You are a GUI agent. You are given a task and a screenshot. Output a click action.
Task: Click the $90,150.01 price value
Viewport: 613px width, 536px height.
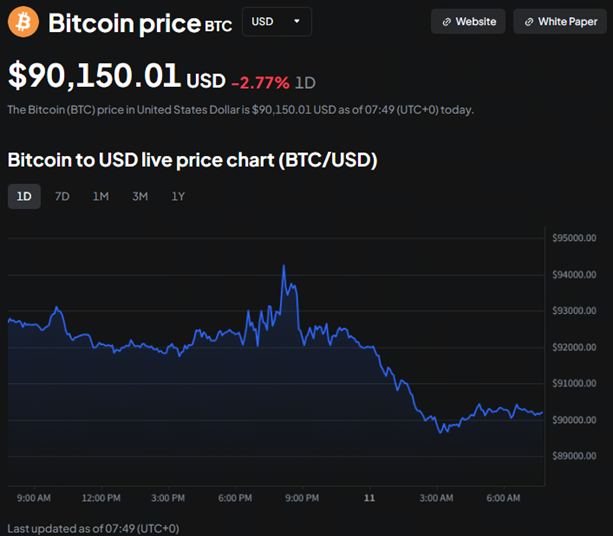94,75
